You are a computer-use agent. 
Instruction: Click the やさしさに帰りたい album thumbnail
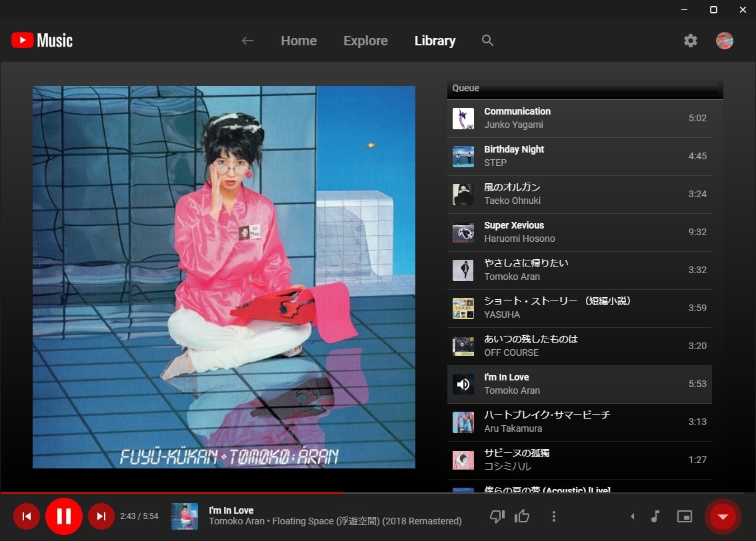(463, 270)
